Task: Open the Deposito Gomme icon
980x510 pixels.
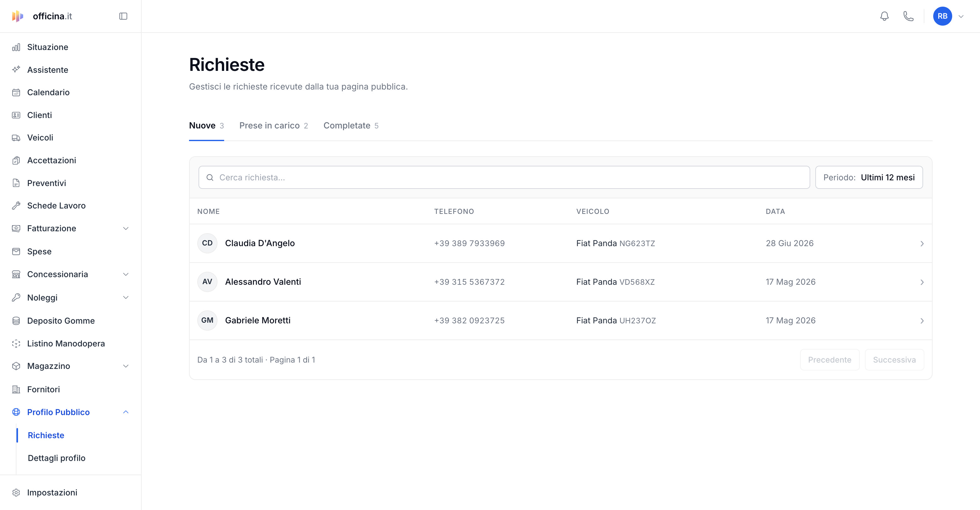Action: [16, 321]
